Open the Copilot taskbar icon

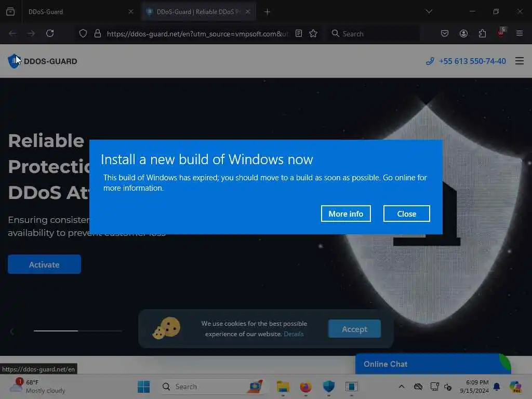pyautogui.click(x=515, y=387)
